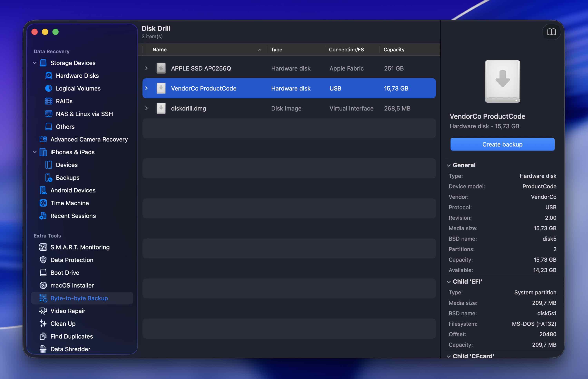The image size is (588, 379).
Task: Select Time Machine in the sidebar
Action: point(70,203)
